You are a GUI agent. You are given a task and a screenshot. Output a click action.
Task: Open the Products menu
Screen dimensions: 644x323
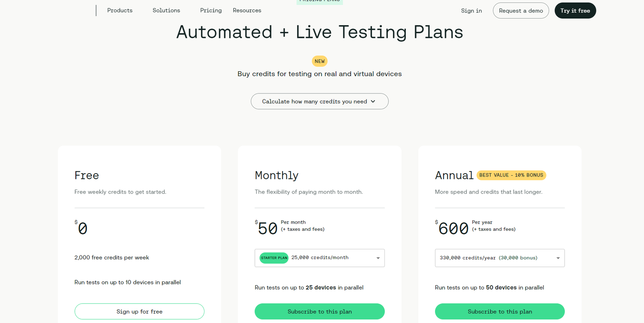click(x=120, y=10)
